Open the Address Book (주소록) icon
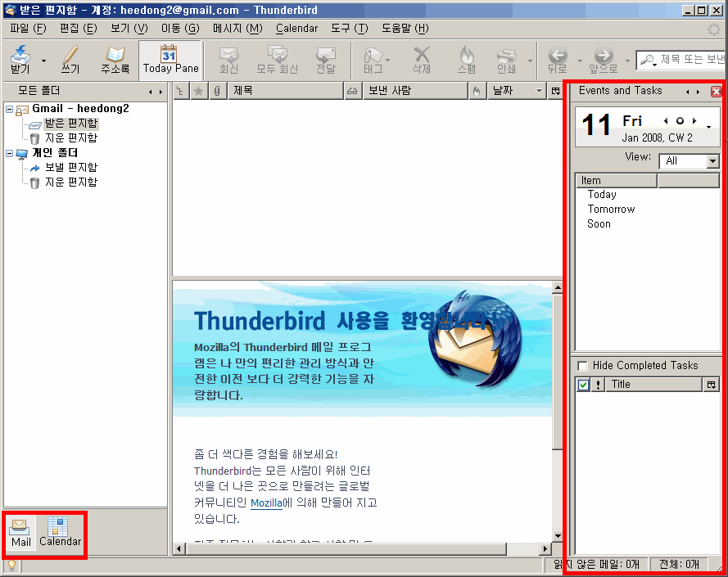This screenshot has height=577, width=728. (115, 60)
